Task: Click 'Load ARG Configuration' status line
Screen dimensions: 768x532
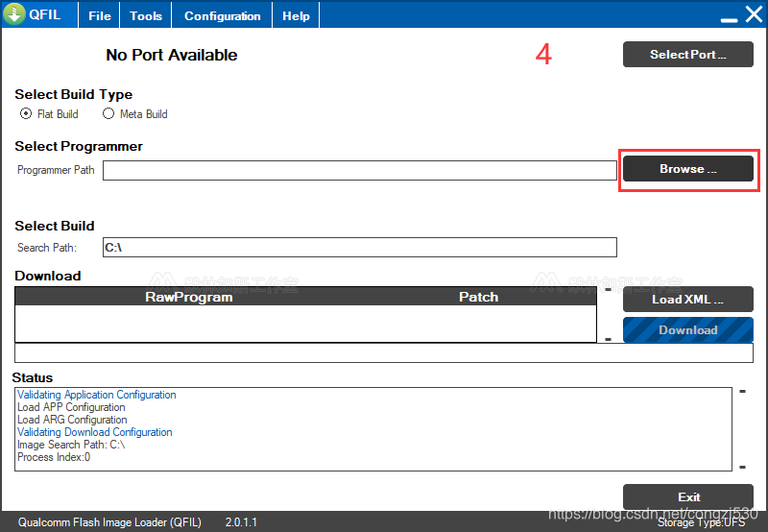Action: (x=72, y=420)
